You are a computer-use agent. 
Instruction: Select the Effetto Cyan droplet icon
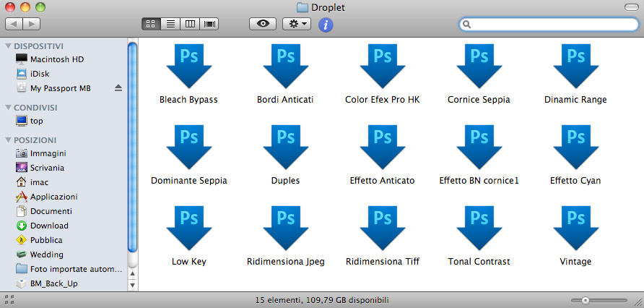575,147
